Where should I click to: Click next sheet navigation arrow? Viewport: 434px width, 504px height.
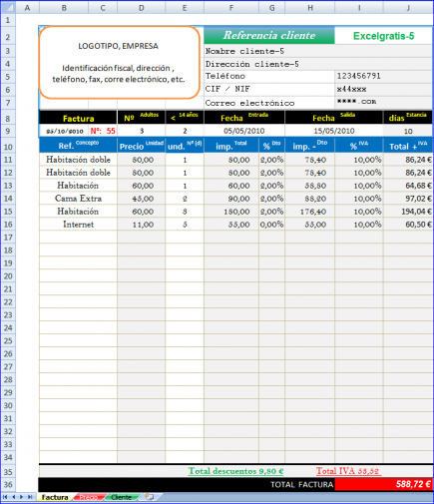click(x=22, y=497)
